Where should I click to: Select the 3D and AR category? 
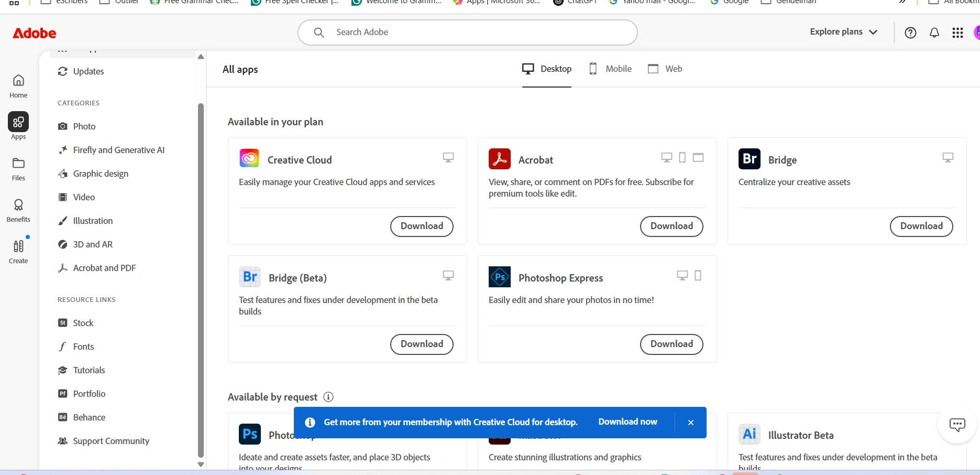point(85,244)
